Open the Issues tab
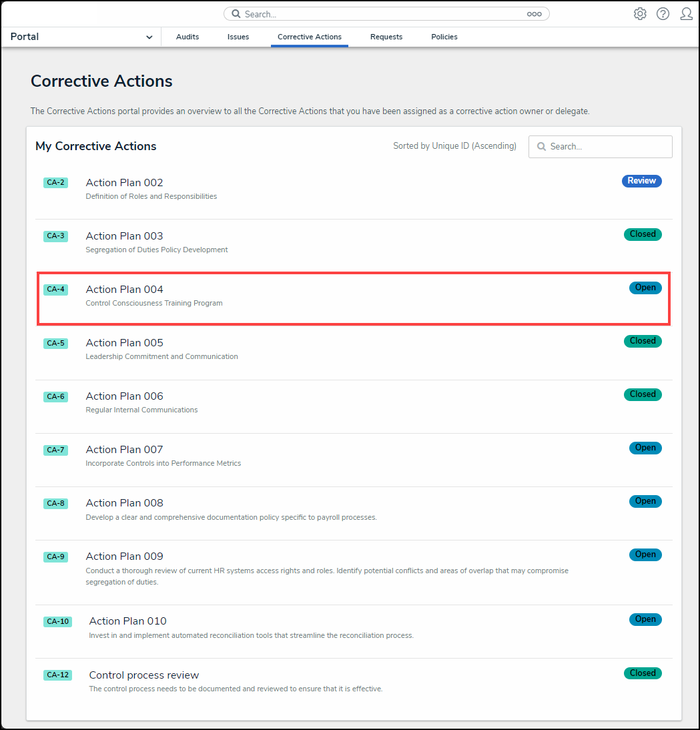 (x=238, y=37)
